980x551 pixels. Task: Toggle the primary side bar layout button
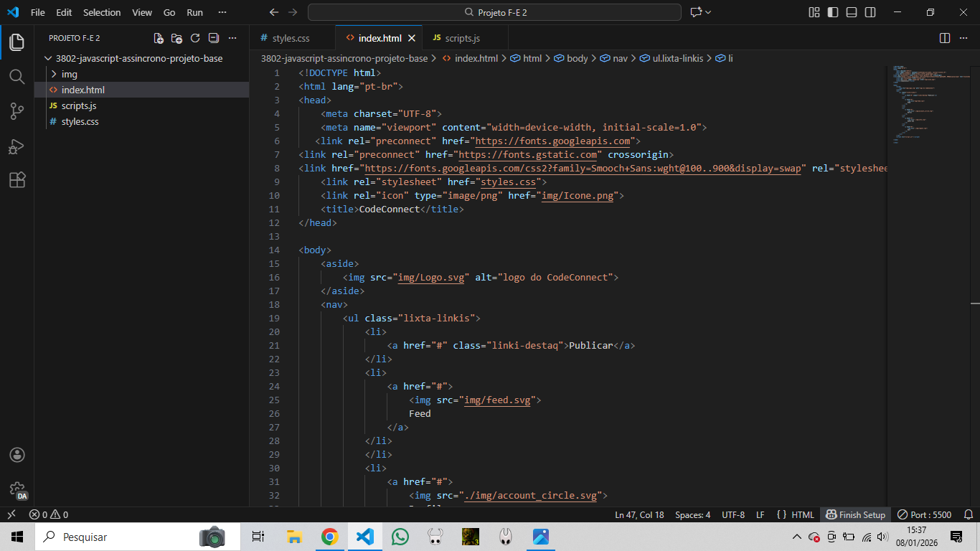point(833,12)
